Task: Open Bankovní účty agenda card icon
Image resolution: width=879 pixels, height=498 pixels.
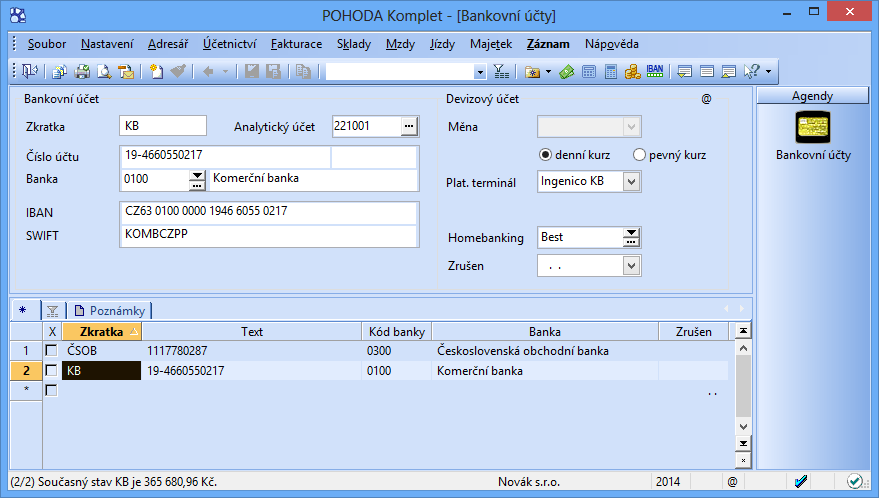Action: click(813, 127)
